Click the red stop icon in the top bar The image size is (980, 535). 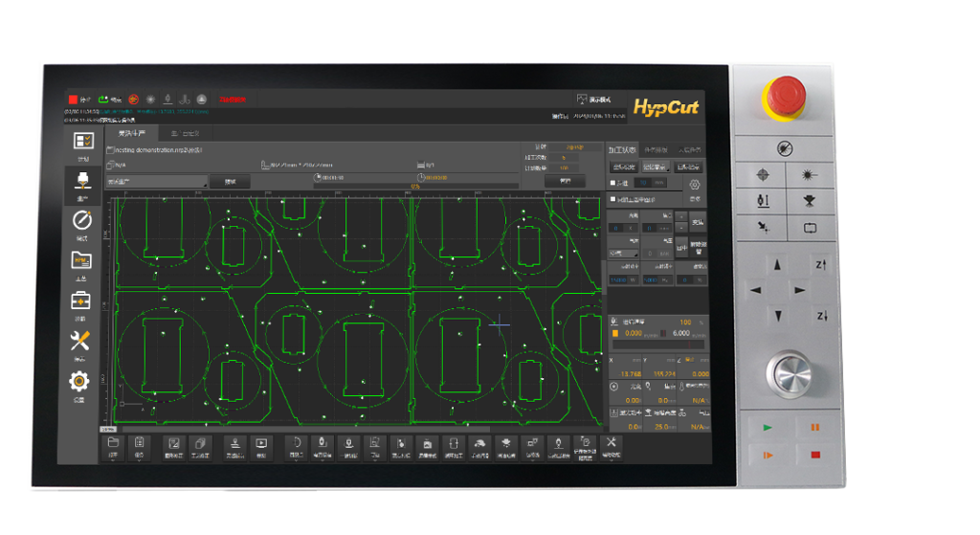click(72, 99)
